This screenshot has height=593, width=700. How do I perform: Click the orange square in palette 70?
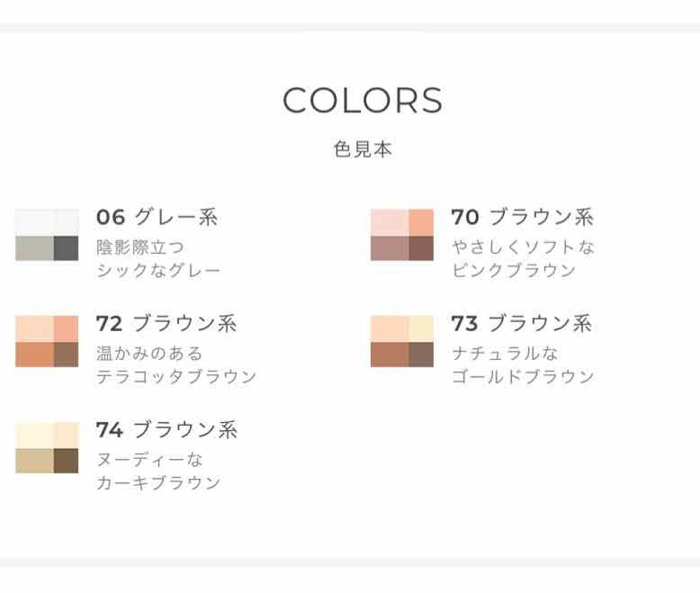(x=421, y=222)
